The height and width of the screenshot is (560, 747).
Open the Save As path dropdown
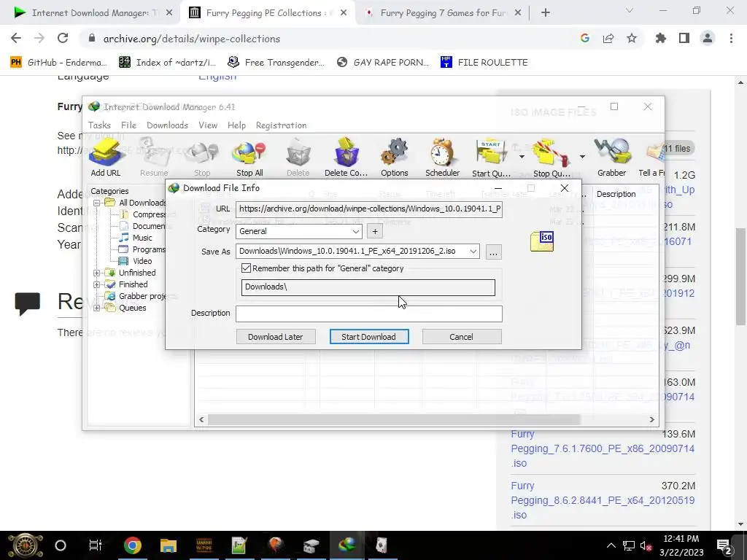click(473, 251)
